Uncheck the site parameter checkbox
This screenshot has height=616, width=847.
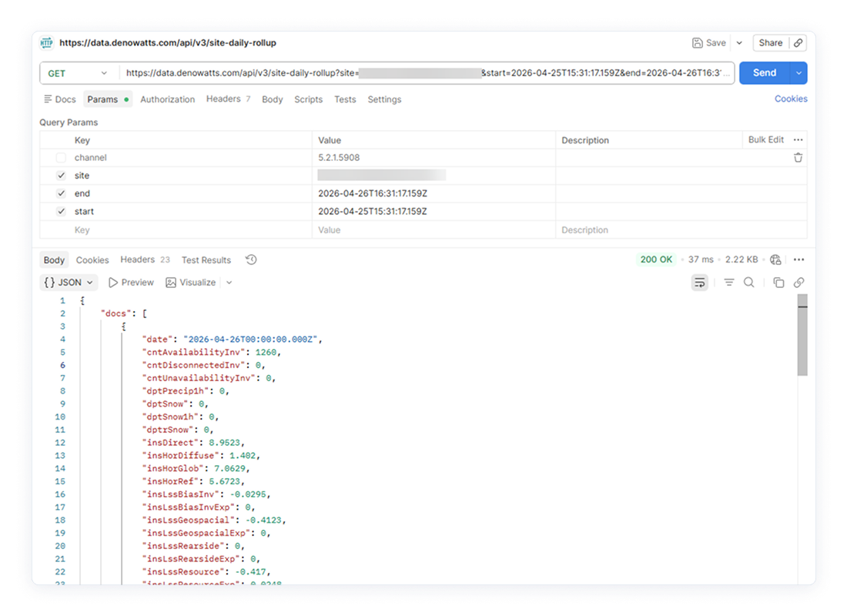coord(61,176)
